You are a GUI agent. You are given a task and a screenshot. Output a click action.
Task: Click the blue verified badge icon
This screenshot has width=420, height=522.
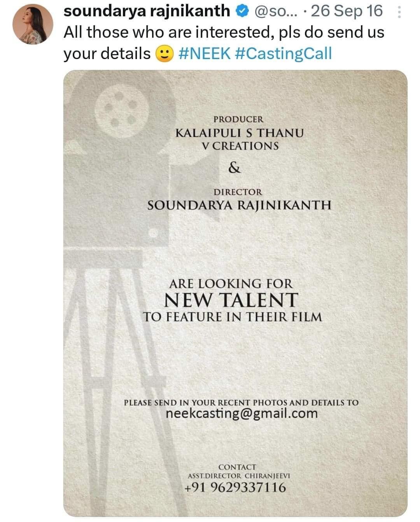(243, 12)
